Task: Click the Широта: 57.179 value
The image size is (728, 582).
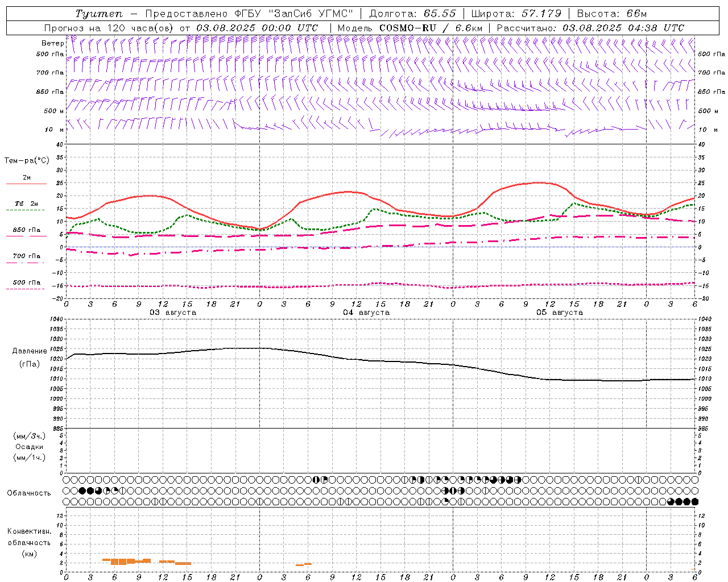Action: coord(516,14)
